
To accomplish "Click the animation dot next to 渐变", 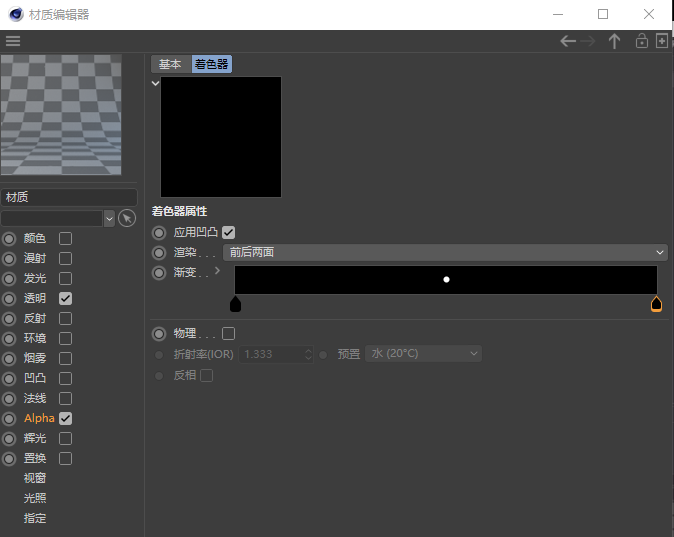I will [159, 273].
